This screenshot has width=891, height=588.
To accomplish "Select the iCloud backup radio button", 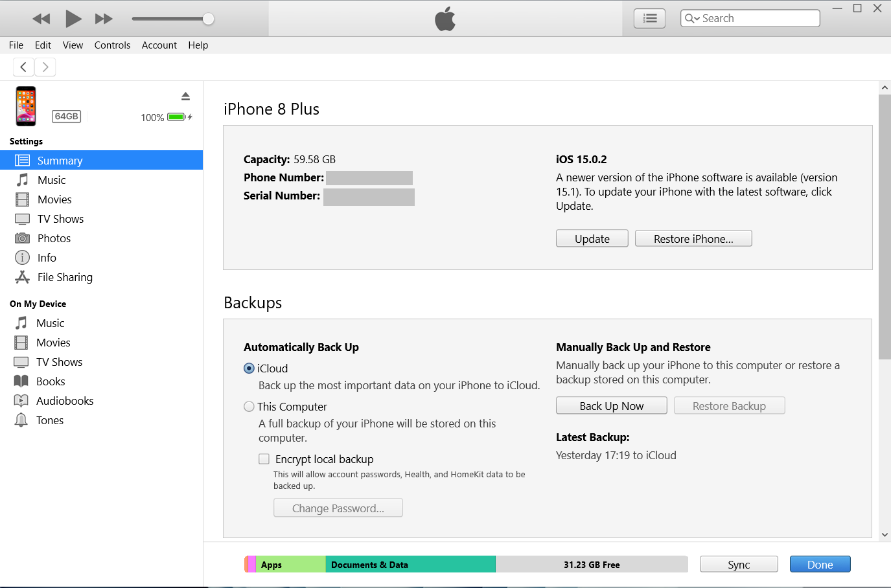I will pos(249,368).
